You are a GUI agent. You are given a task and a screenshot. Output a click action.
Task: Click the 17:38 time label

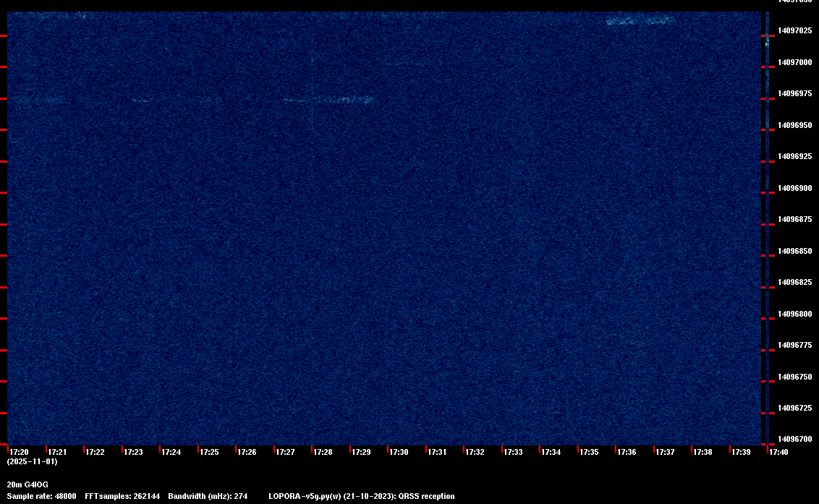(x=703, y=452)
